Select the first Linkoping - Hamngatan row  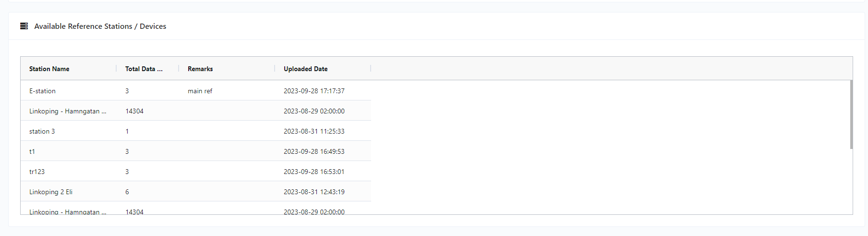[196, 111]
